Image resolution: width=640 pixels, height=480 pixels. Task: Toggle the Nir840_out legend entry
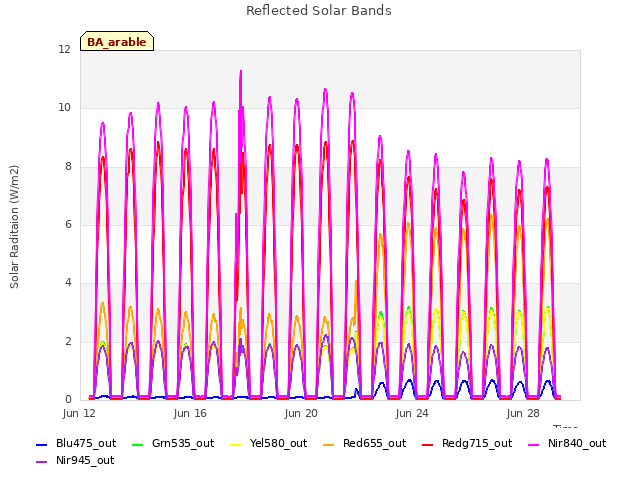tap(567, 443)
